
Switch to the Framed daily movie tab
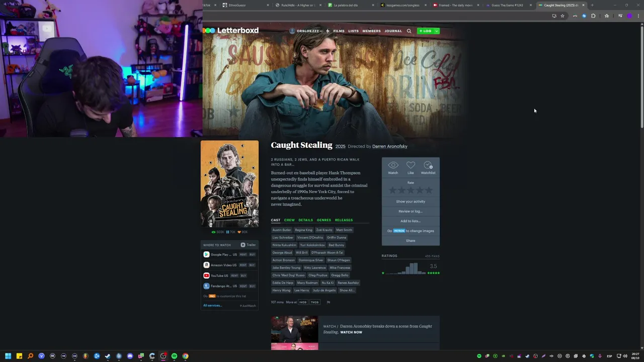point(456,5)
